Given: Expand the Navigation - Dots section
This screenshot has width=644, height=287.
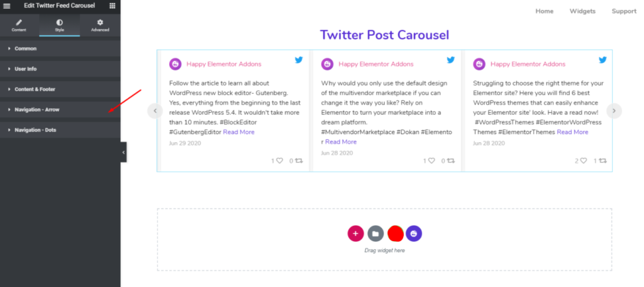Looking at the screenshot, I should pyautogui.click(x=36, y=130).
